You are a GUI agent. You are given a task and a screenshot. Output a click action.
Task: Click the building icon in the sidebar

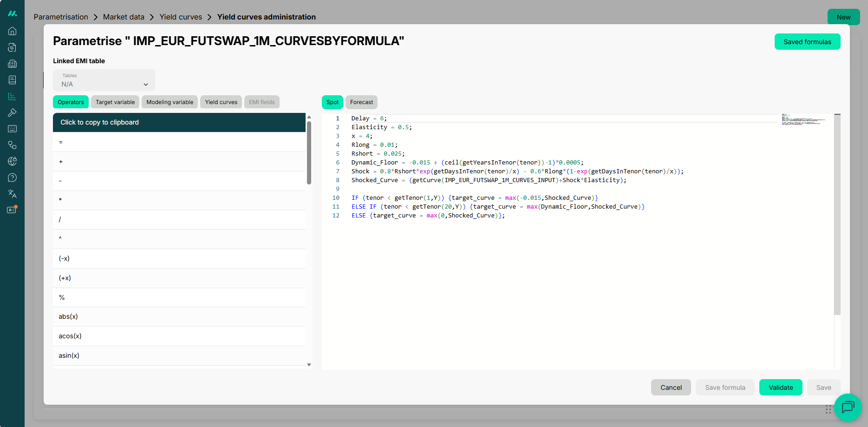pos(13,64)
